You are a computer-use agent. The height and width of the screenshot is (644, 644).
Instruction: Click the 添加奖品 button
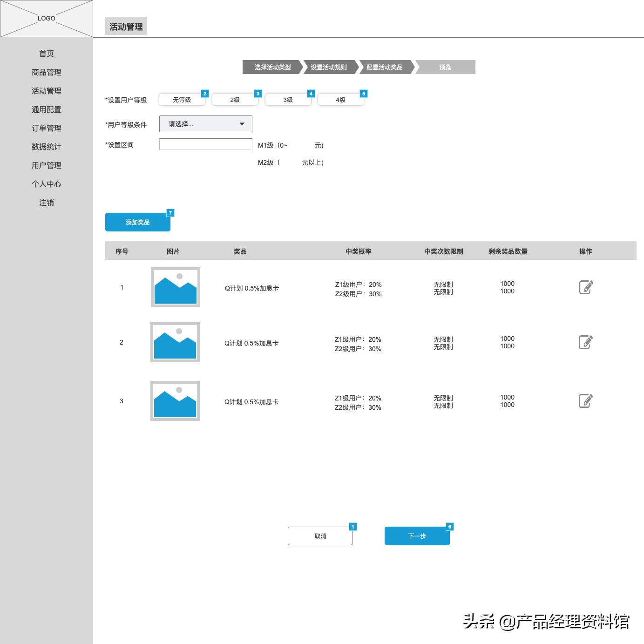pyautogui.click(x=137, y=222)
